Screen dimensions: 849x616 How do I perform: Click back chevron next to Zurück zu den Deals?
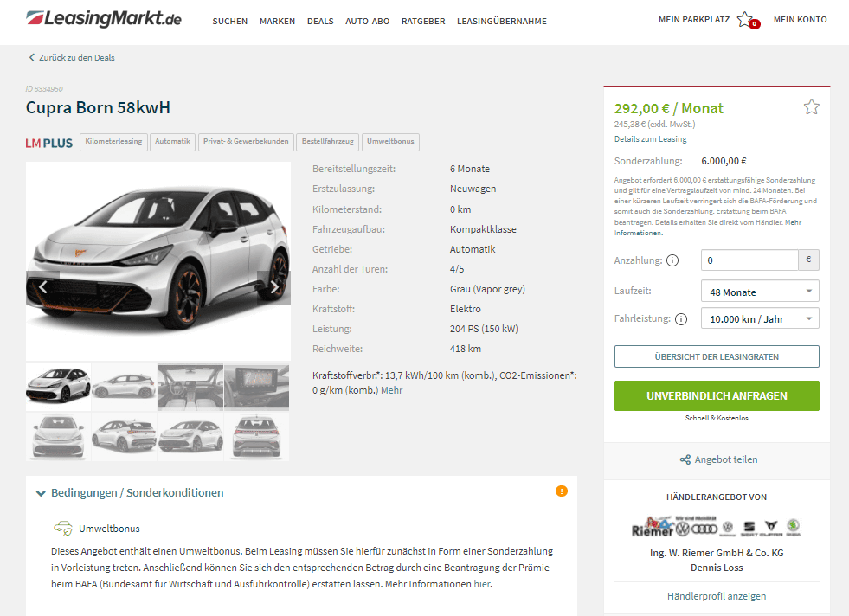[31, 57]
